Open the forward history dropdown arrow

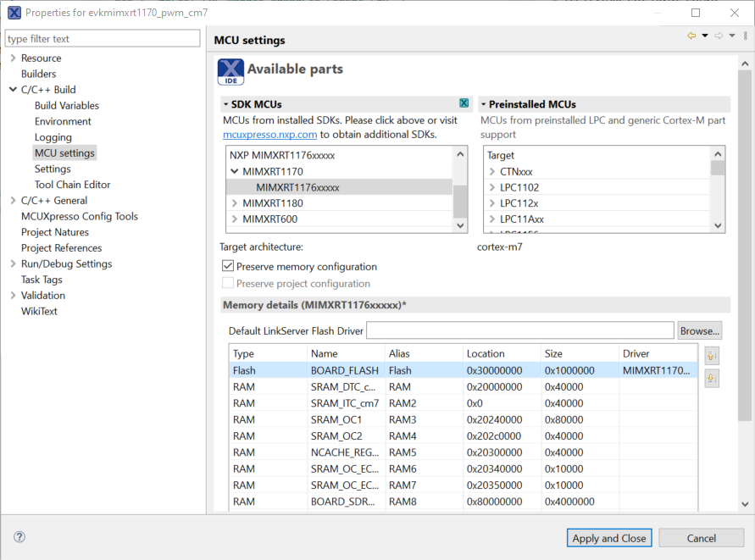point(732,36)
